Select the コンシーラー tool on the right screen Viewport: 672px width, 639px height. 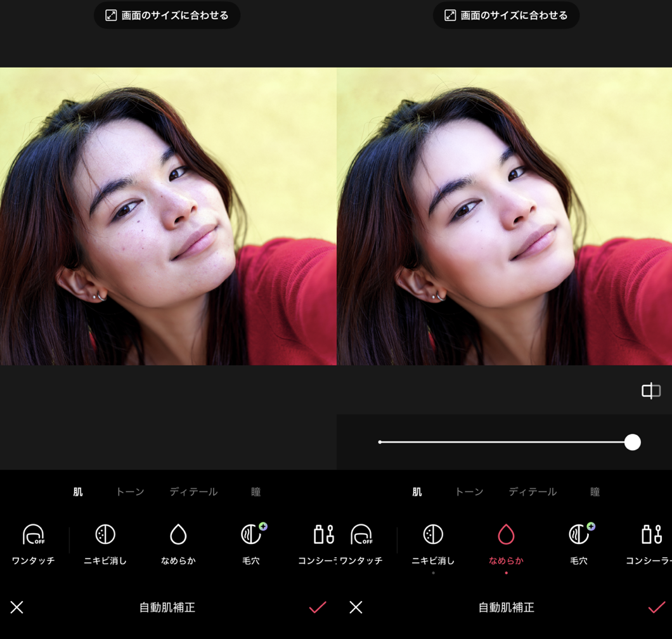pyautogui.click(x=651, y=535)
